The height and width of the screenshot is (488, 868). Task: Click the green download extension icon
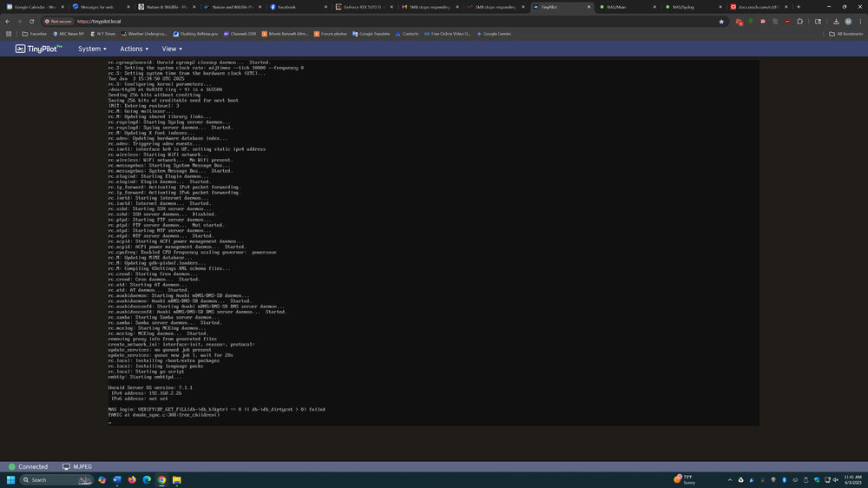click(751, 22)
